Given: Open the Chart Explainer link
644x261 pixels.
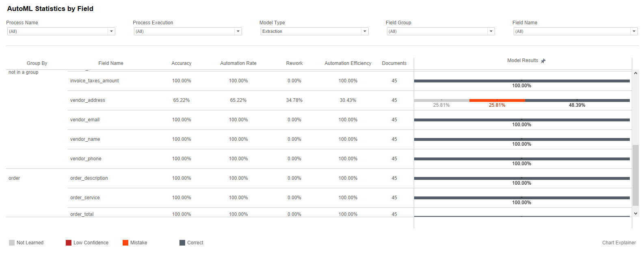Looking at the screenshot, I should coord(619,243).
